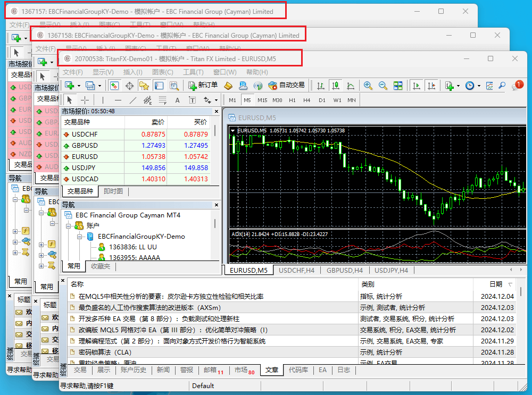Select the vertical line drawing tool

pyautogui.click(x=103, y=100)
